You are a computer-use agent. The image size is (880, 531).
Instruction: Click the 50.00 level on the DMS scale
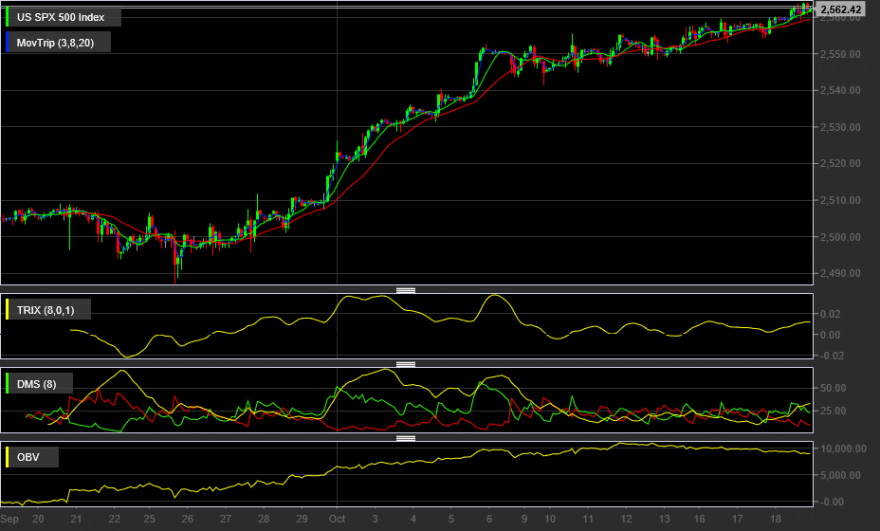[x=833, y=388]
